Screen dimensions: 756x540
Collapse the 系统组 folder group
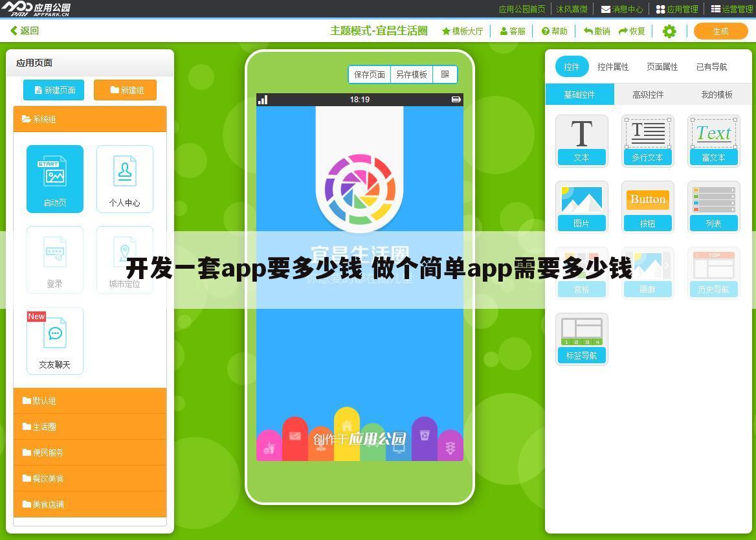point(90,119)
